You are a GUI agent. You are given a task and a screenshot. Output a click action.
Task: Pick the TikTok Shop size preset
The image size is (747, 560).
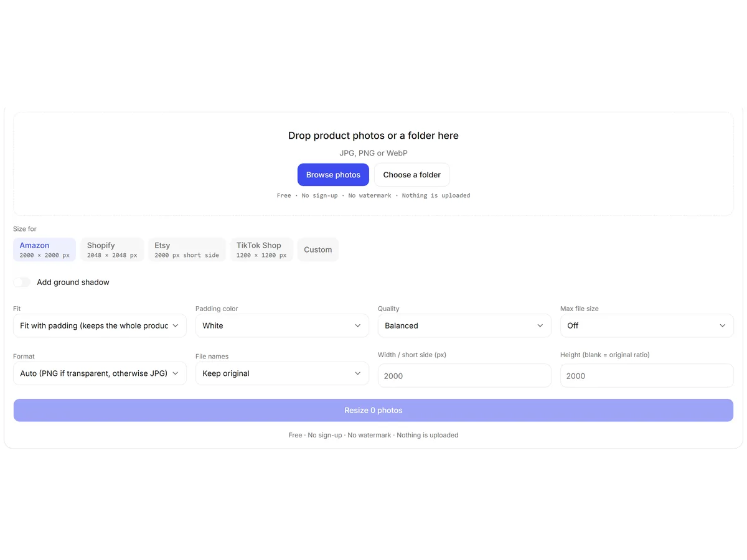pos(261,250)
